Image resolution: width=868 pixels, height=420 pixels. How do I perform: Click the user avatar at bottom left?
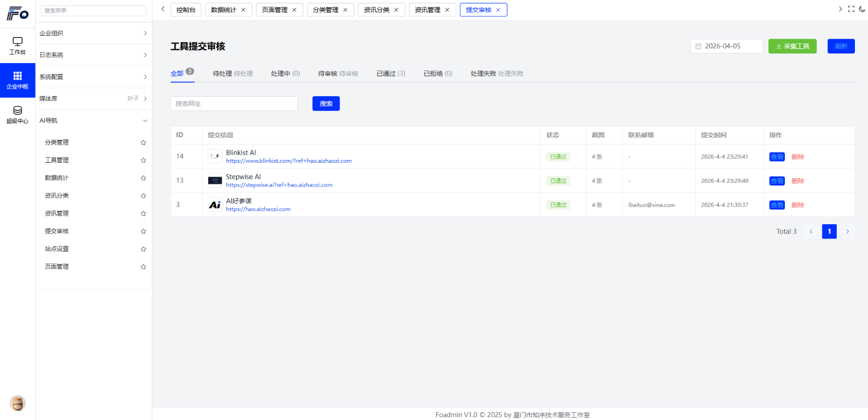[18, 403]
